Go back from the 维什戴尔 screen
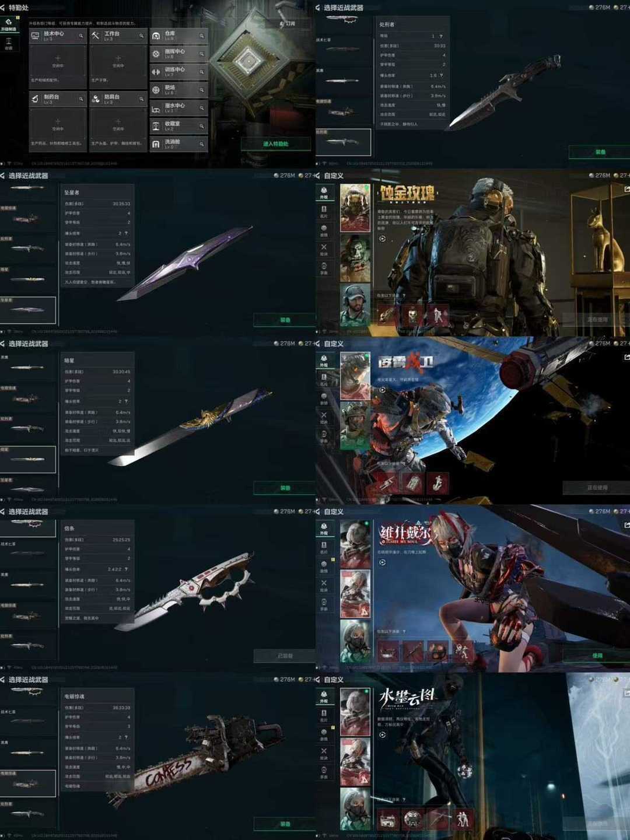The width and height of the screenshot is (630, 840). pyautogui.click(x=318, y=512)
